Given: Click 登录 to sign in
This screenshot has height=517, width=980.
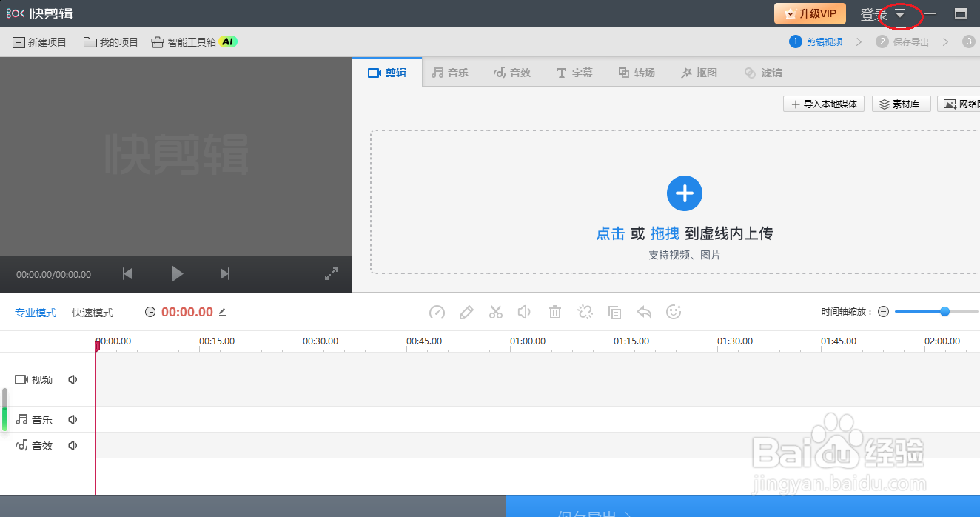Looking at the screenshot, I should coord(873,14).
